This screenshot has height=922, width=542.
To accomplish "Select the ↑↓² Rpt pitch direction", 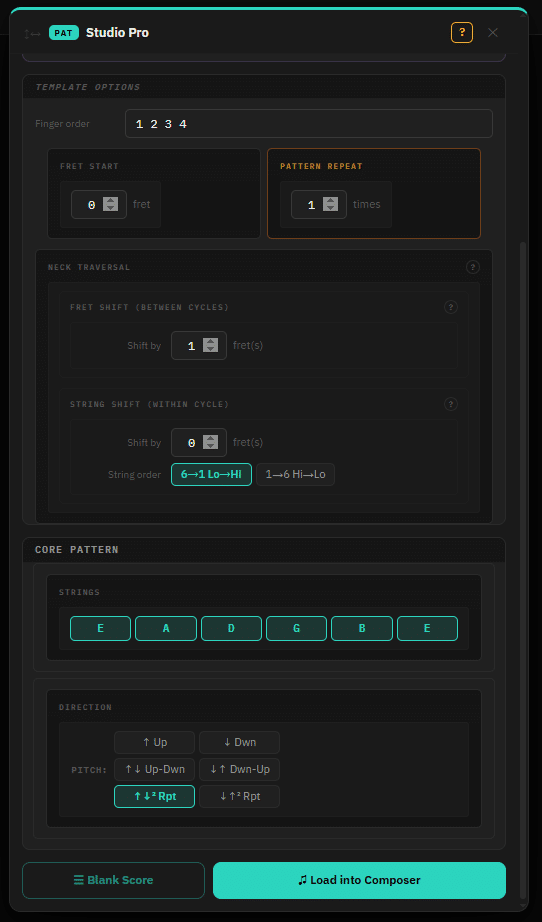I will pos(155,796).
